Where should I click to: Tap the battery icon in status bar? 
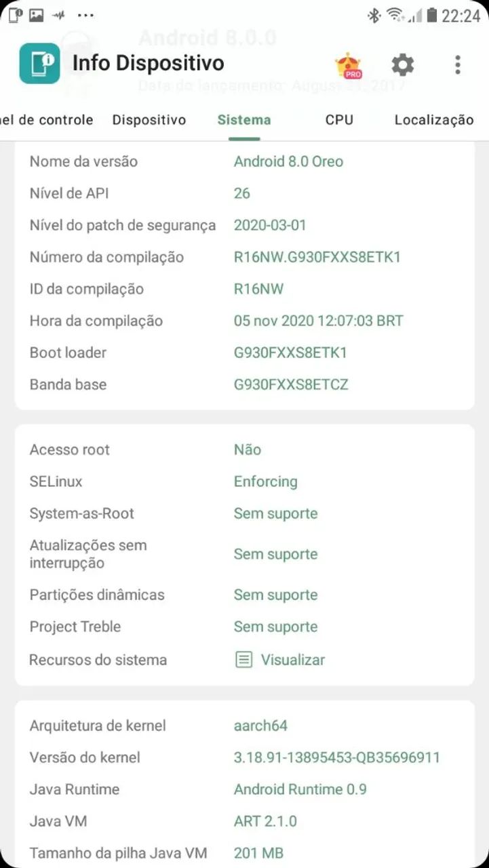point(431,15)
